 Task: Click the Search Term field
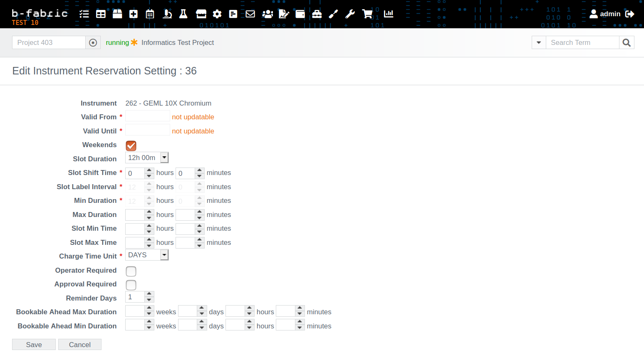tap(582, 42)
